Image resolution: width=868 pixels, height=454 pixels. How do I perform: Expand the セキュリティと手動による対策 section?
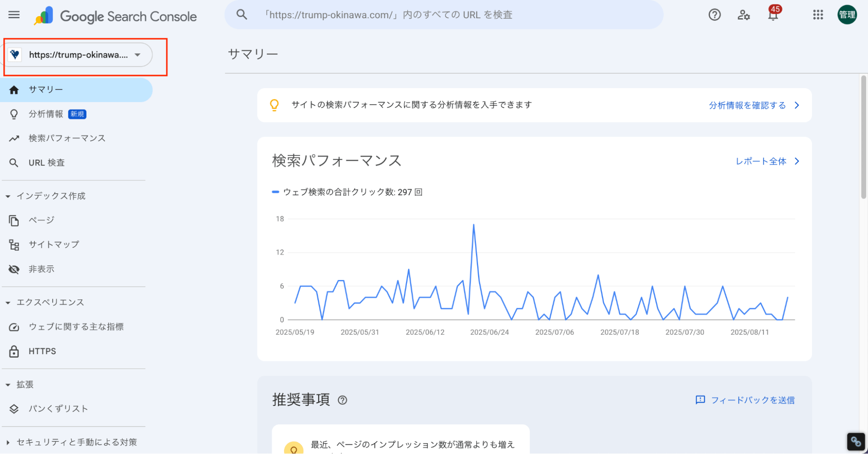(x=76, y=441)
